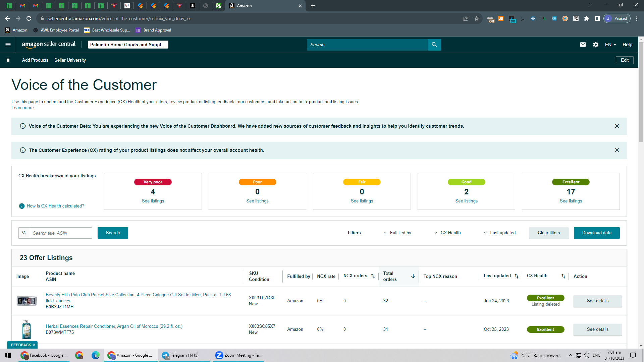Screen dimensions: 644x362
Task: Open the AWL Employee Portal bookmark
Action: click(x=56, y=30)
